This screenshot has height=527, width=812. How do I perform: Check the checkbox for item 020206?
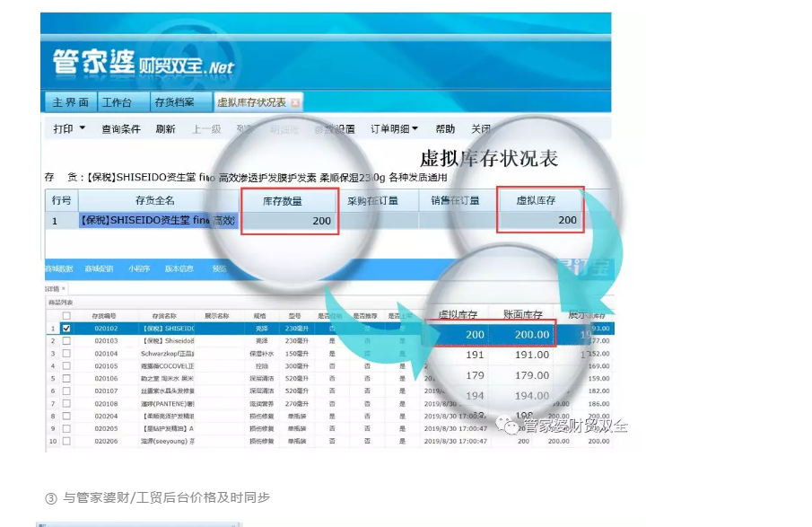coord(66,441)
